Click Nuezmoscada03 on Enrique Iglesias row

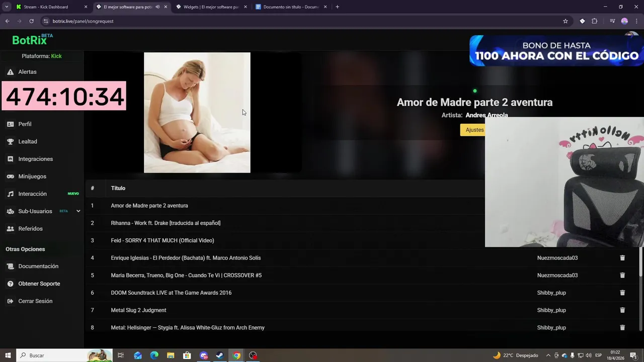tap(557, 258)
